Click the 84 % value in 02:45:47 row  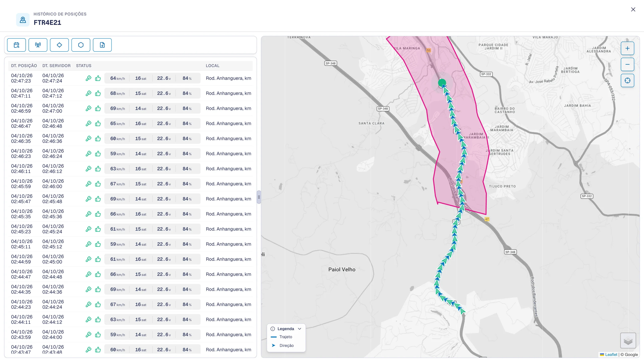pyautogui.click(x=187, y=199)
